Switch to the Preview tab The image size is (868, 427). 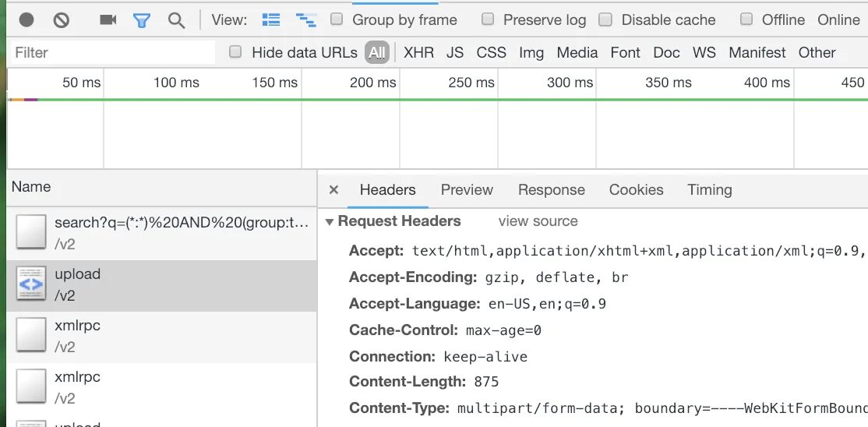(x=467, y=190)
